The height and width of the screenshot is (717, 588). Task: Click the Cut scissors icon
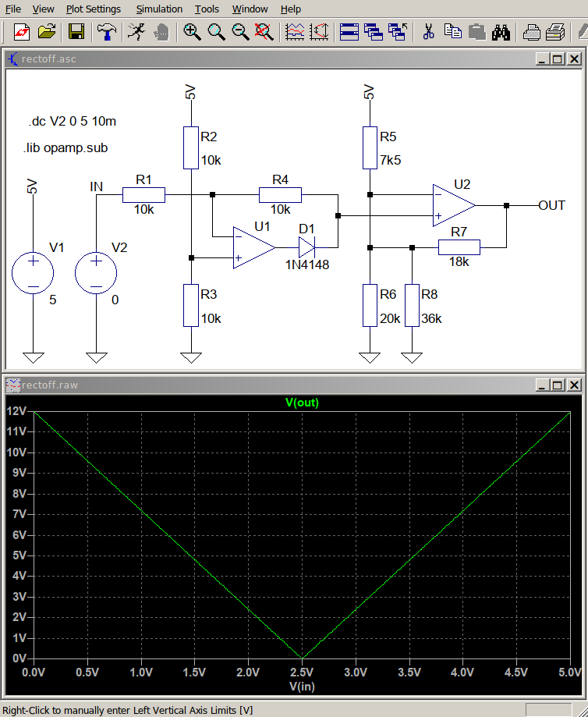[428, 32]
